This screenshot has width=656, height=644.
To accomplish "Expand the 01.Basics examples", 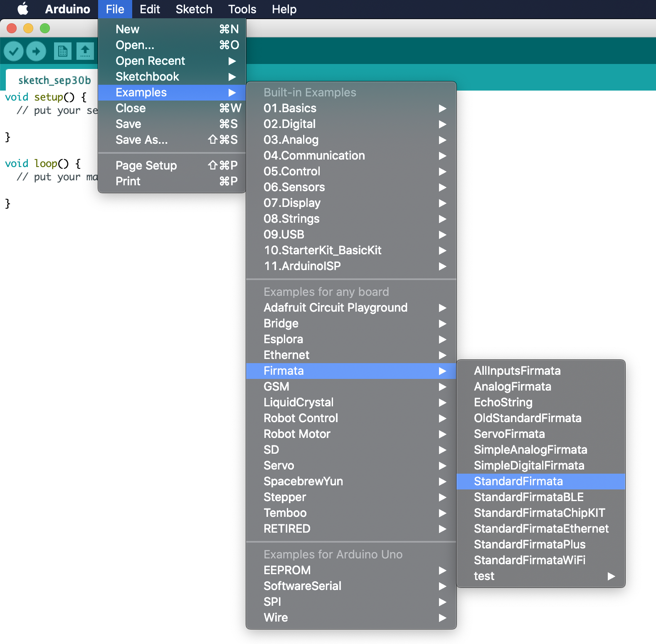I will coord(351,108).
